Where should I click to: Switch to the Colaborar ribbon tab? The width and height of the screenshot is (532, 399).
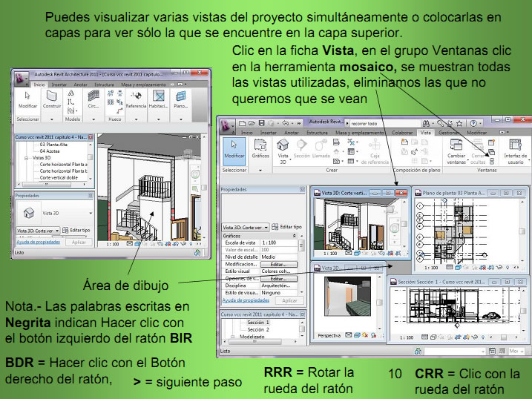[402, 133]
